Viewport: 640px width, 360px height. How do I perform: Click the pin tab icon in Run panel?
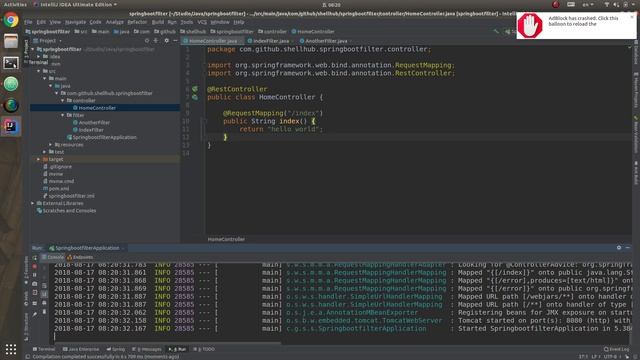pos(35,314)
